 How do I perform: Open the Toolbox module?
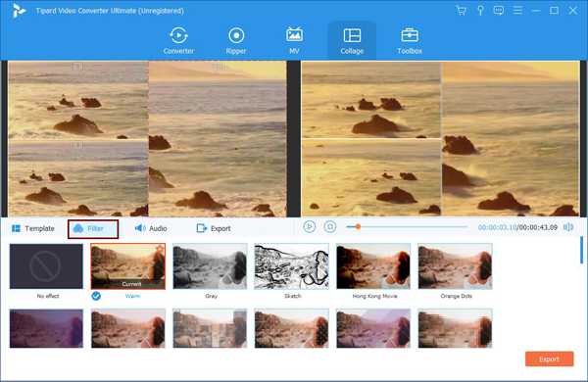tap(410, 40)
